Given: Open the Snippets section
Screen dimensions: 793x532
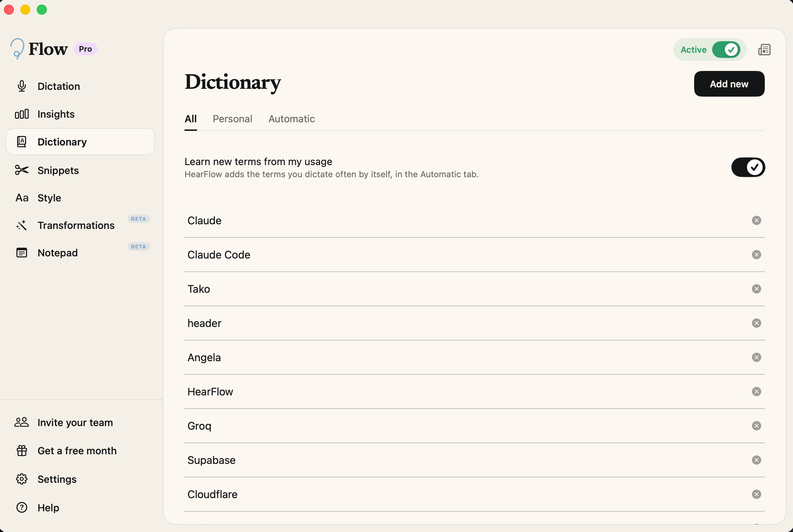Looking at the screenshot, I should point(80,170).
